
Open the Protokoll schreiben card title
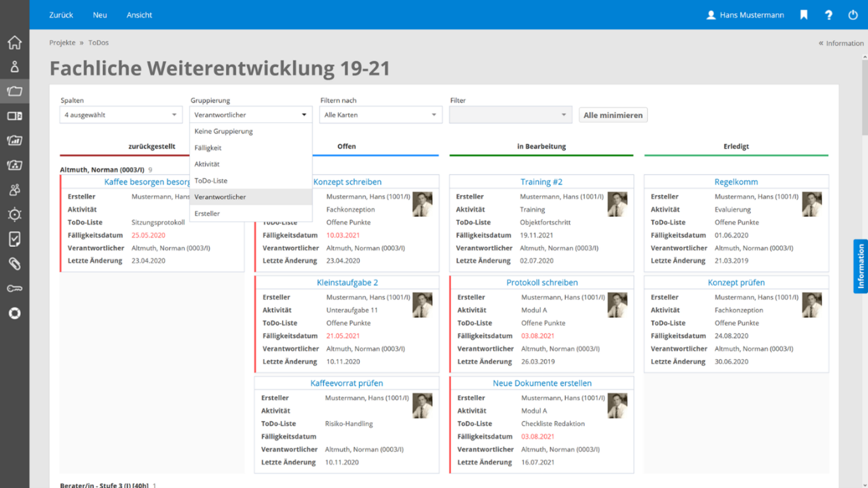(542, 282)
